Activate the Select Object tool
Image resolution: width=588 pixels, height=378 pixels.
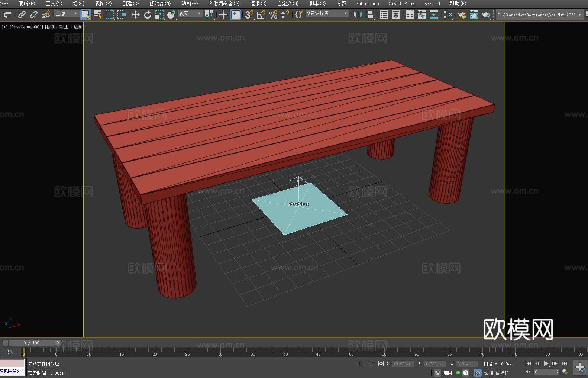[86, 14]
